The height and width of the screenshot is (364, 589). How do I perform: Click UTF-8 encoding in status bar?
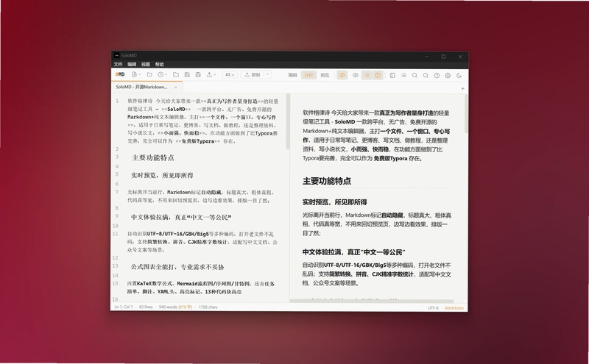pos(433,307)
